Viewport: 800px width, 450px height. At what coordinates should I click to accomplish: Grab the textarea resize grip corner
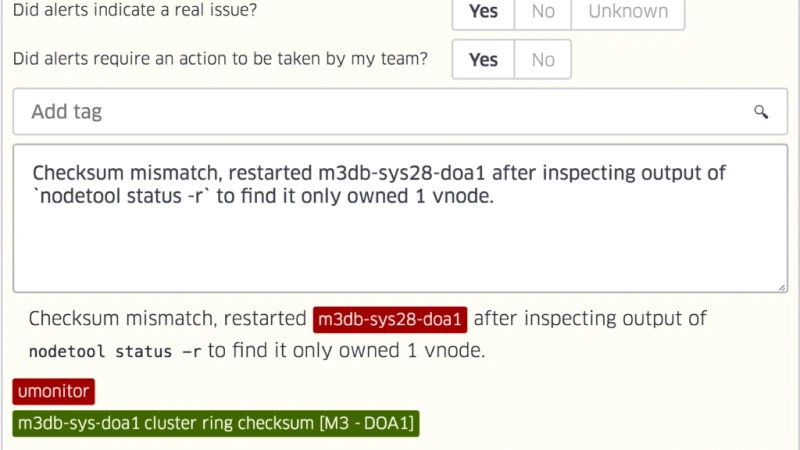[x=782, y=287]
